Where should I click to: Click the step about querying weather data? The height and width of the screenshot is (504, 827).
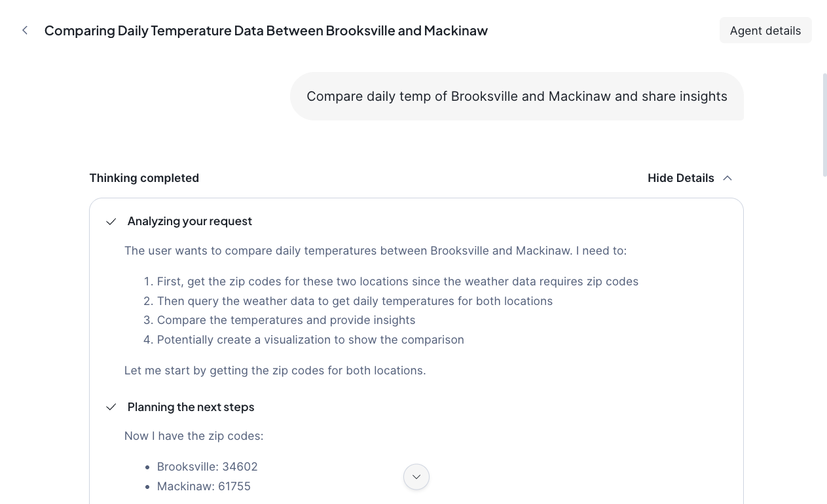[x=354, y=301]
